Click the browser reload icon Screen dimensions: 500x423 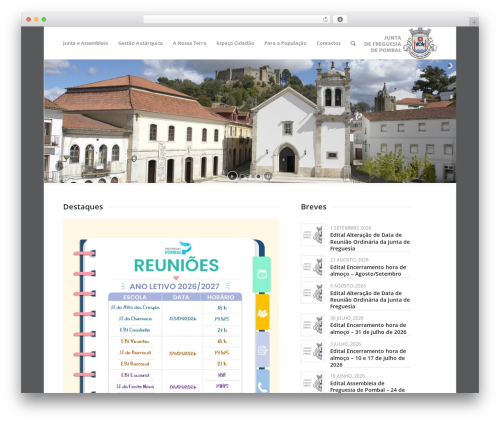[x=325, y=20]
